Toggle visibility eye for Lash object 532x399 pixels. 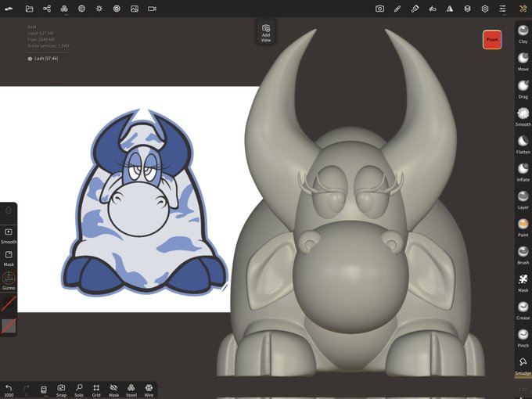(30, 59)
